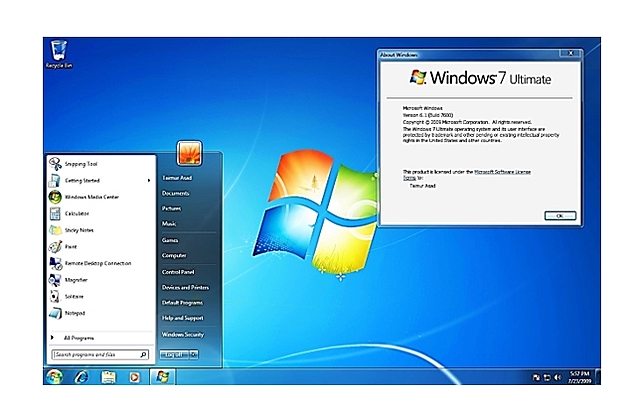Expand Getting Started submenu arrow
Screen dimensions: 640x414
(x=149, y=180)
